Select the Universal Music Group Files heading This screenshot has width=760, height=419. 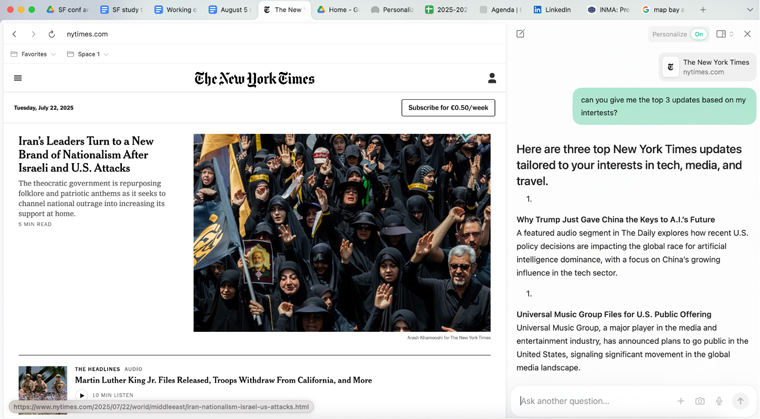click(x=614, y=314)
